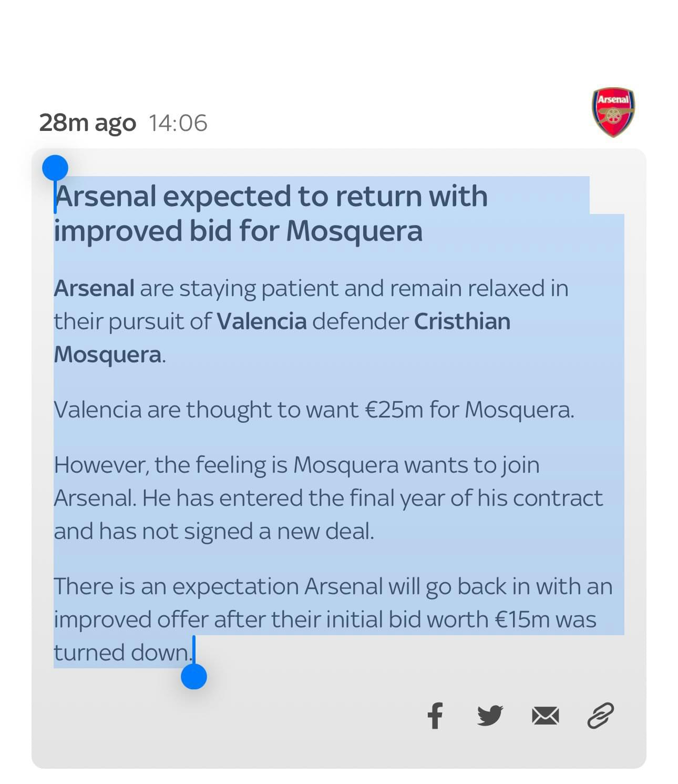
Task: Copy the post link with chain icon
Action: pos(600,716)
